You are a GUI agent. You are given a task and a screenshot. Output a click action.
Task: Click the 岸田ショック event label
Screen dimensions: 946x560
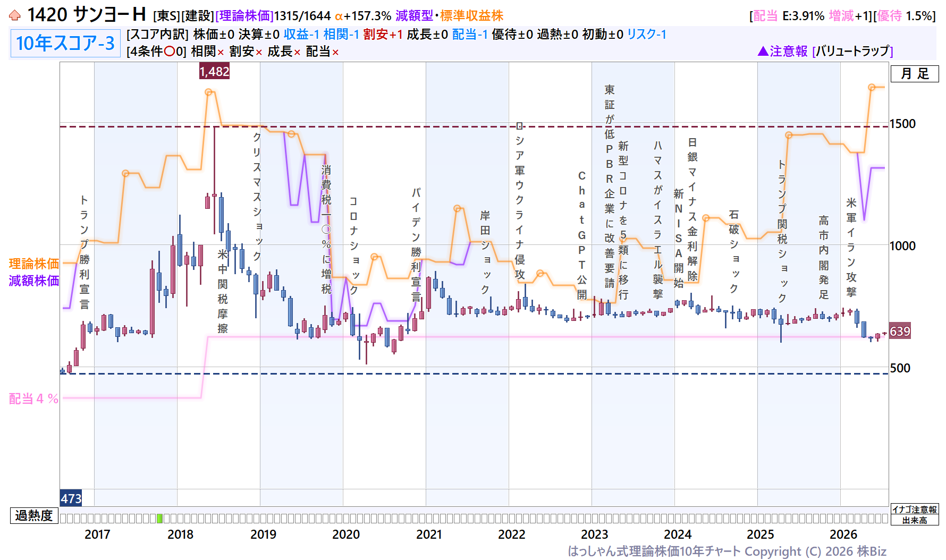tap(485, 252)
